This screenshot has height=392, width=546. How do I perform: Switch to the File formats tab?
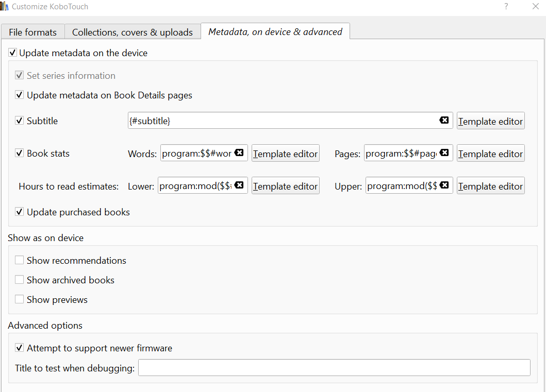pyautogui.click(x=32, y=32)
